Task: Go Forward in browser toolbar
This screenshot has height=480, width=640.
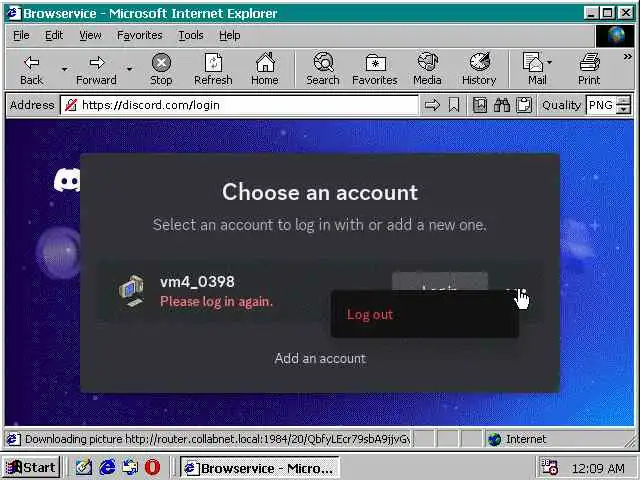Action: [96, 69]
